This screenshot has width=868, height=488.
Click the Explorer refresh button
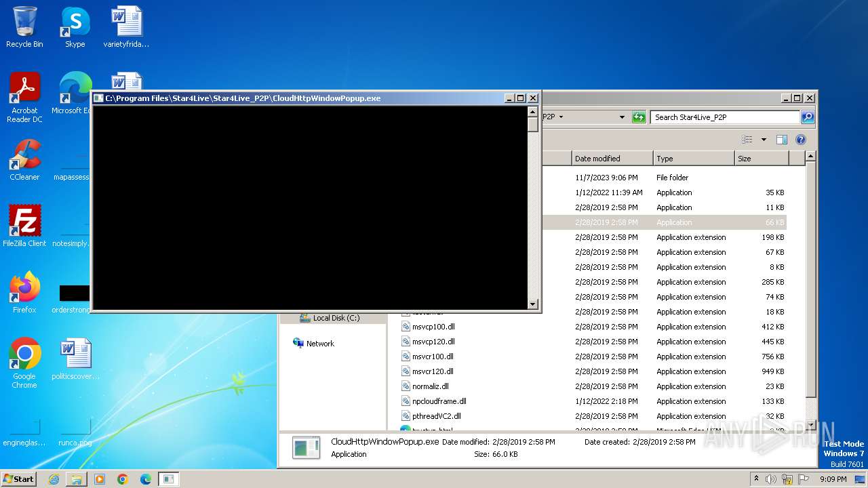[639, 117]
